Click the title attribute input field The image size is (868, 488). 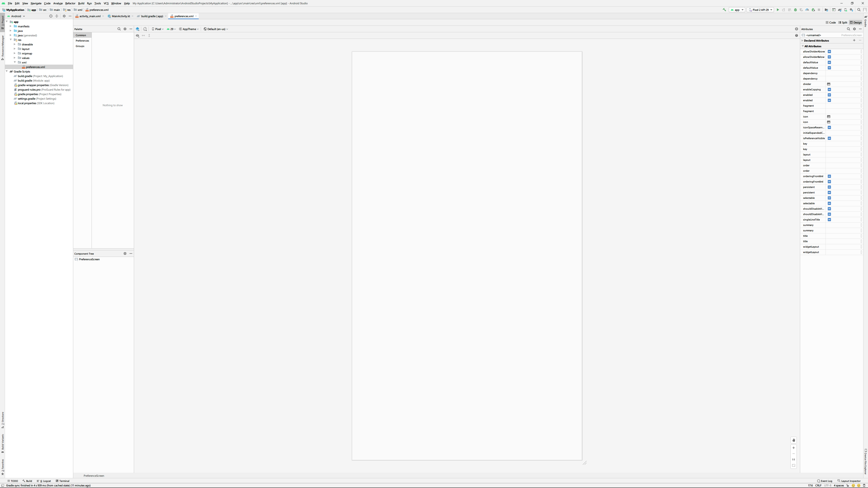[x=843, y=236]
